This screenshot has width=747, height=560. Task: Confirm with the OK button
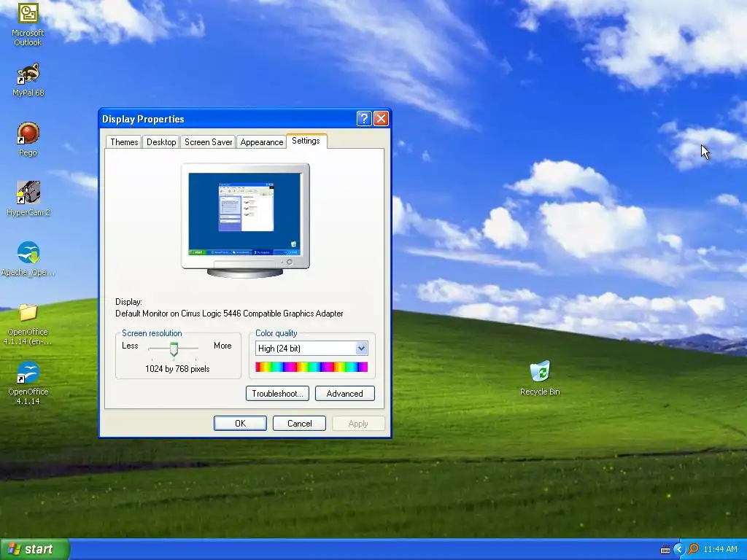point(240,424)
